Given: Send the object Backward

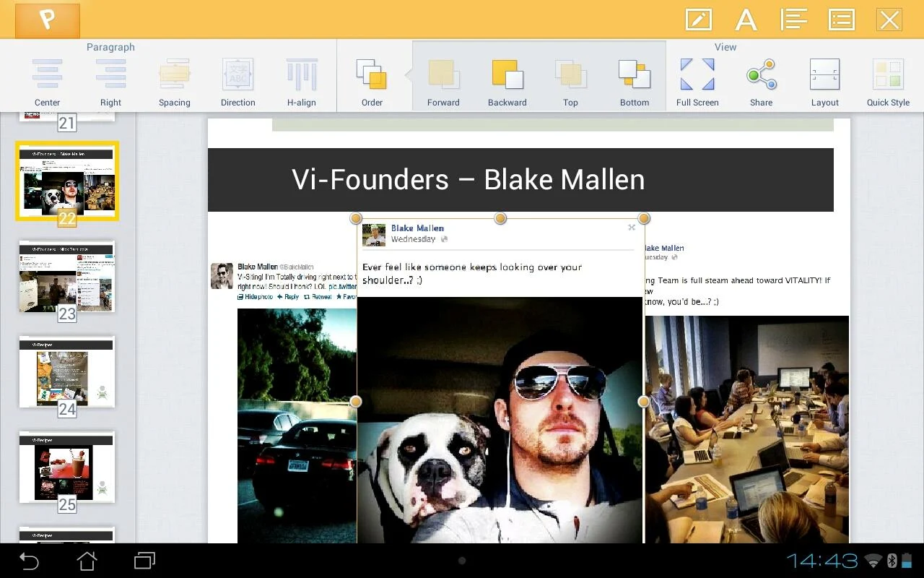Looking at the screenshot, I should (x=507, y=82).
